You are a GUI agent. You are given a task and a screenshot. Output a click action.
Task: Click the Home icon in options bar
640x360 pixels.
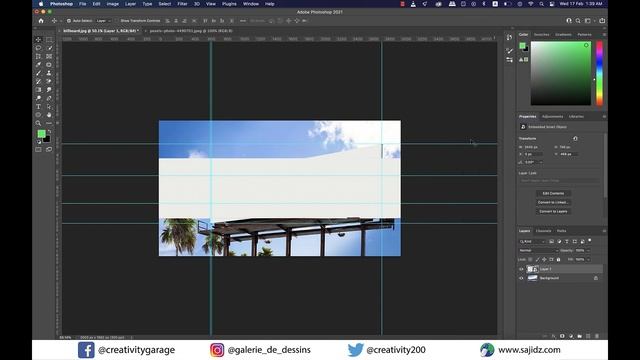click(x=41, y=20)
